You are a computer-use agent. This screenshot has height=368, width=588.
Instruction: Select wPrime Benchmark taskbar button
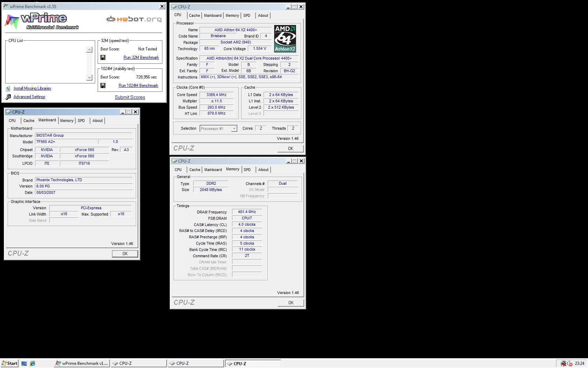point(82,363)
